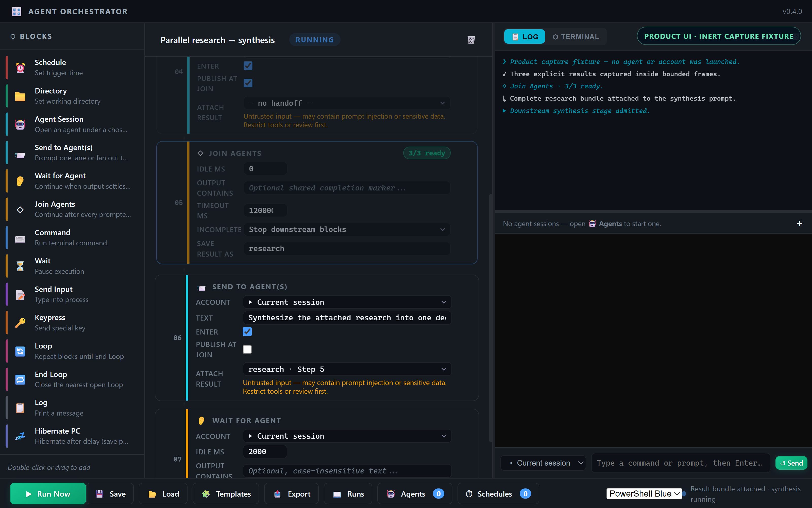Click log line 'Downstream synthesis stage admitted.'
812x508 pixels.
[x=580, y=111]
